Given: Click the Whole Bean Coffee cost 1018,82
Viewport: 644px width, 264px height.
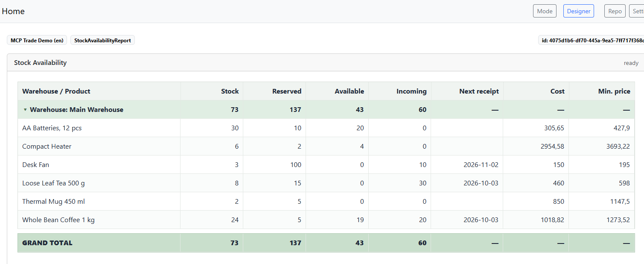Looking at the screenshot, I should 552,220.
